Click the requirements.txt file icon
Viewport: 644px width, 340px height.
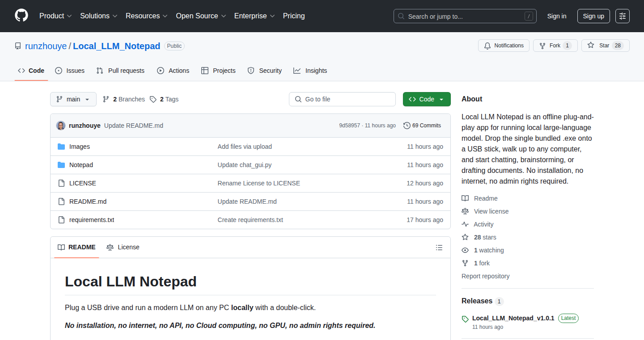pyautogui.click(x=61, y=220)
